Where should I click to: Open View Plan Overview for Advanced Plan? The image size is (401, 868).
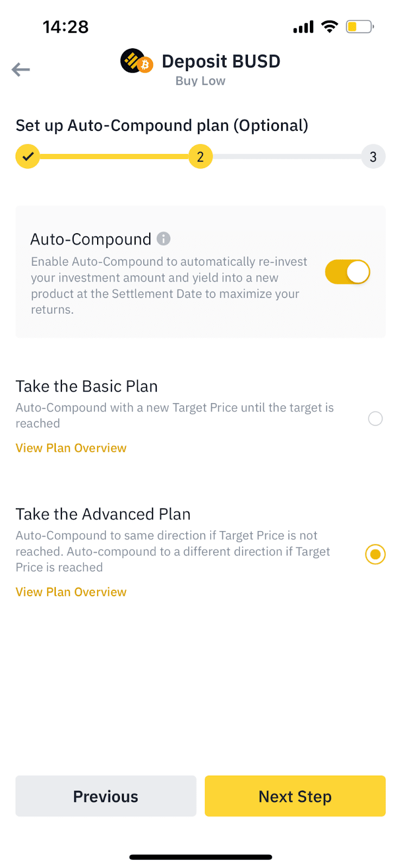tap(71, 592)
